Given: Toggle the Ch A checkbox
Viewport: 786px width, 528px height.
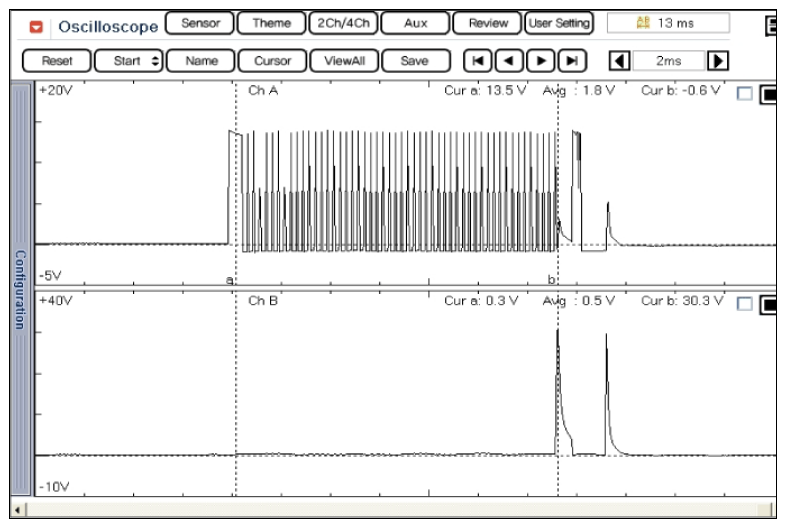Looking at the screenshot, I should click(x=743, y=95).
